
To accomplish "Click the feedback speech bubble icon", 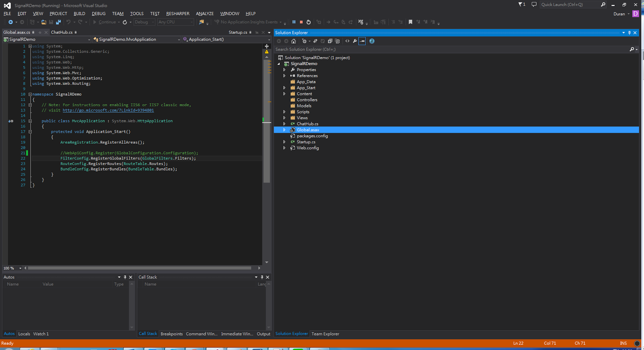I will pyautogui.click(x=534, y=4).
